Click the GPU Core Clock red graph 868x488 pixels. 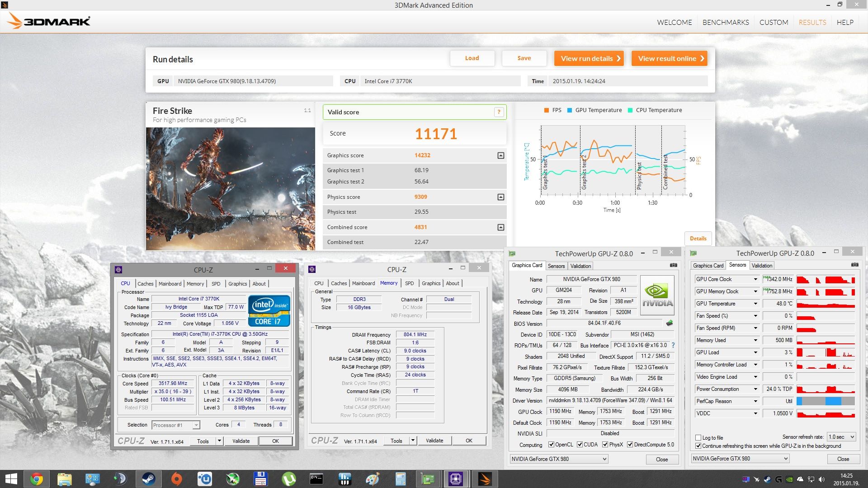point(826,279)
